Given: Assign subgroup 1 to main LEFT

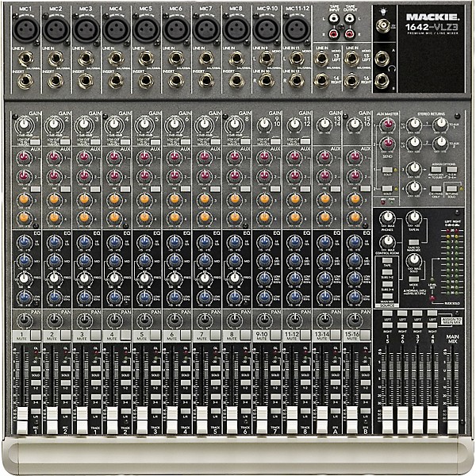Looking at the screenshot, I should pos(387,313).
